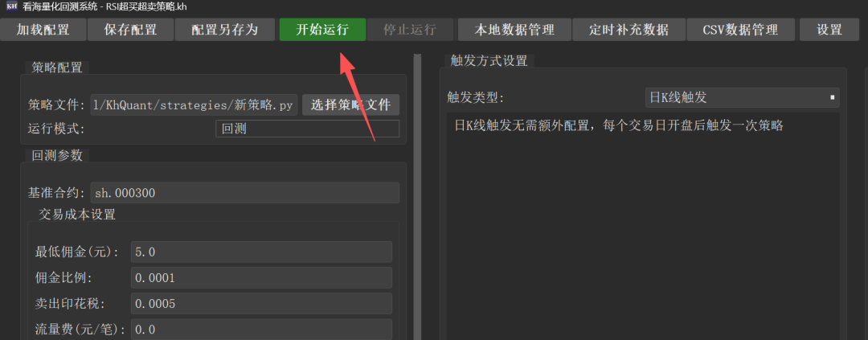The image size is (868, 340).
Task: Click the dropdown indicator beside 日K线触发
Action: pos(832,98)
